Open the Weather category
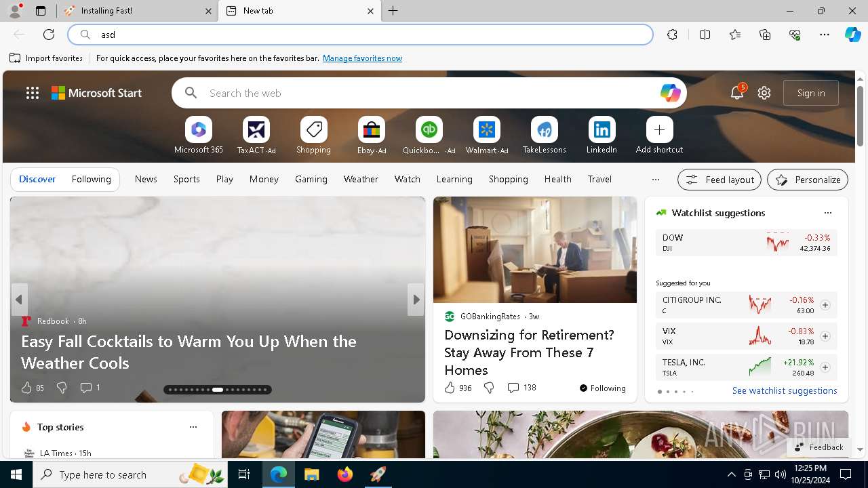This screenshot has height=488, width=868. click(361, 179)
